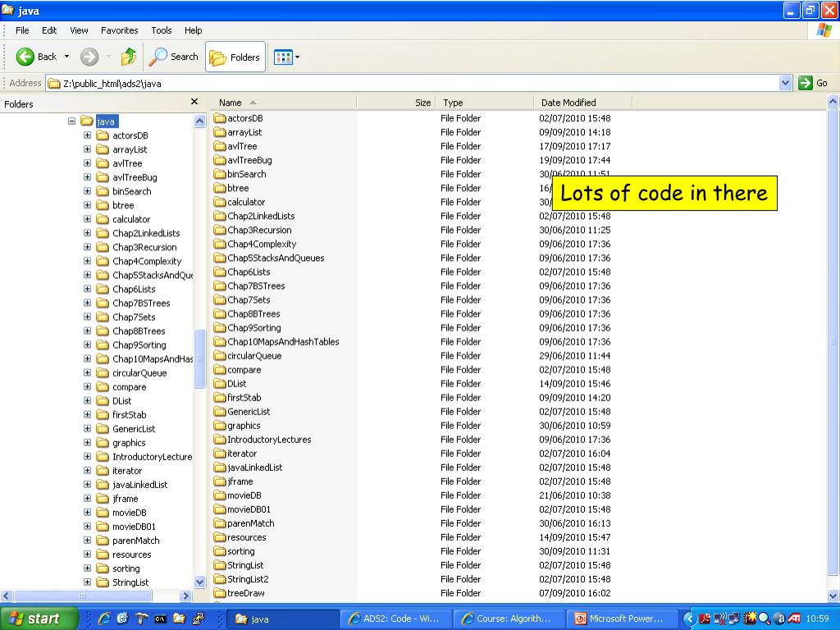Sort by Date Modified column header

(x=582, y=103)
